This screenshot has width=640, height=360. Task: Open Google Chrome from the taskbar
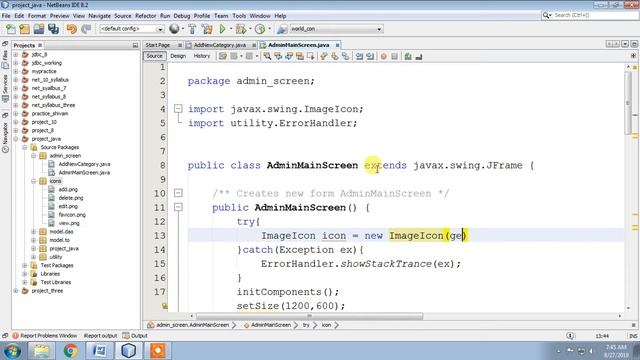pos(70,351)
